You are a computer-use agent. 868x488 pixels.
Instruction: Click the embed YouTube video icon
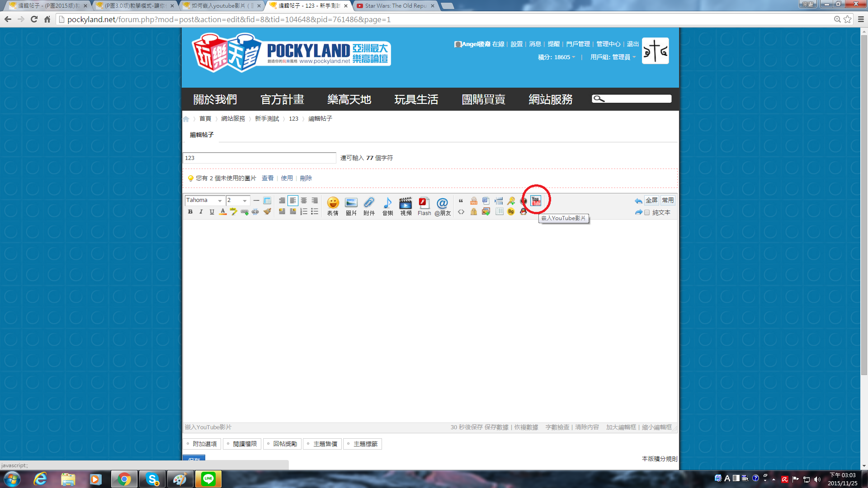(x=536, y=201)
